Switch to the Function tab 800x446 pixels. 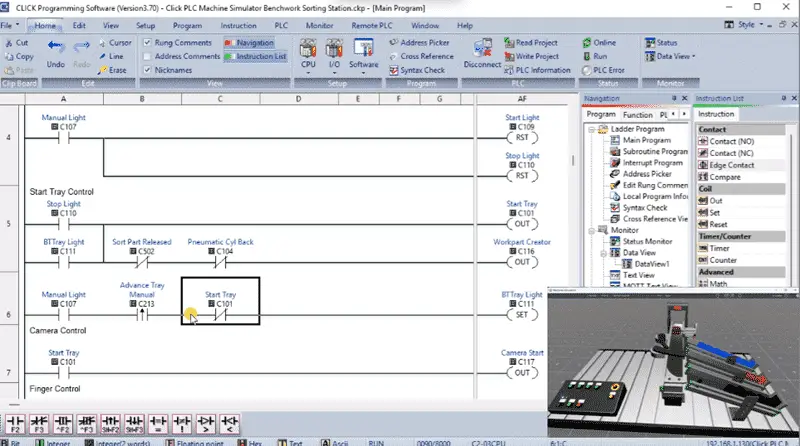tap(637, 115)
